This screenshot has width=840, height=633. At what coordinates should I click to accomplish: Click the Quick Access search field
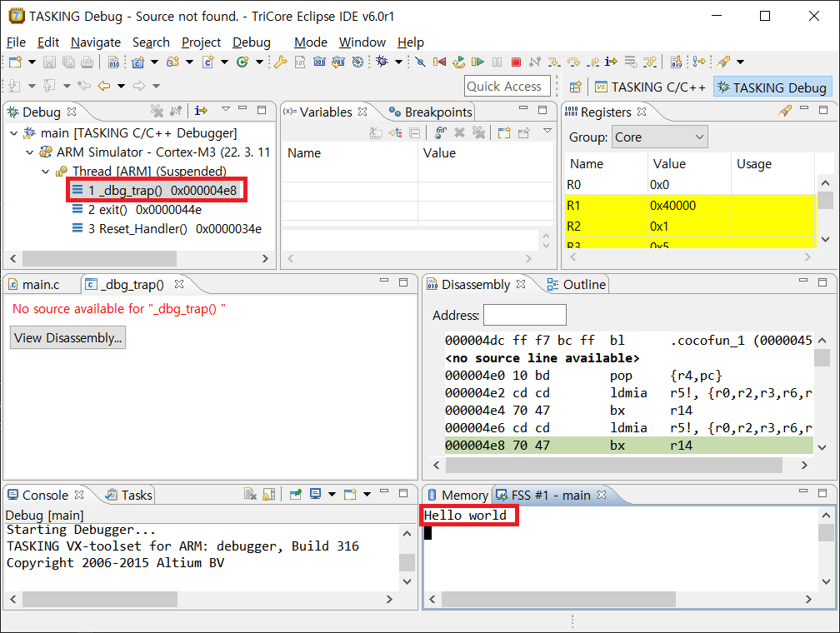[x=507, y=87]
